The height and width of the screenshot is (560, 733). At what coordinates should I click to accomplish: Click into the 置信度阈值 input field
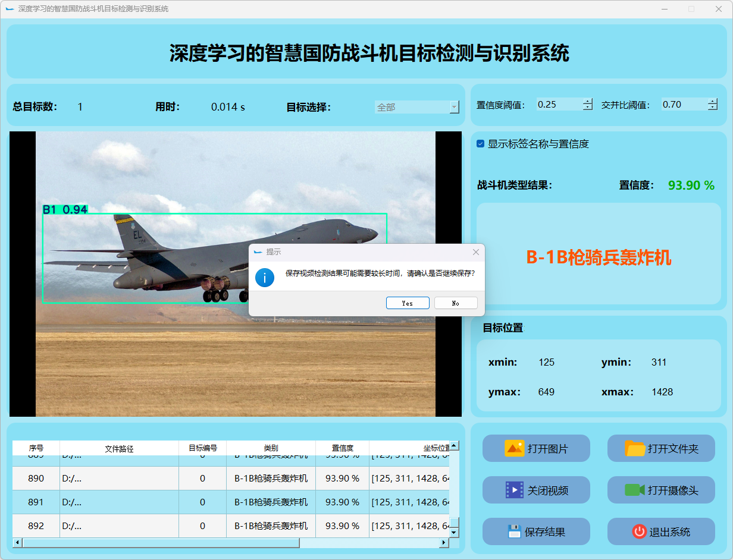(x=558, y=105)
